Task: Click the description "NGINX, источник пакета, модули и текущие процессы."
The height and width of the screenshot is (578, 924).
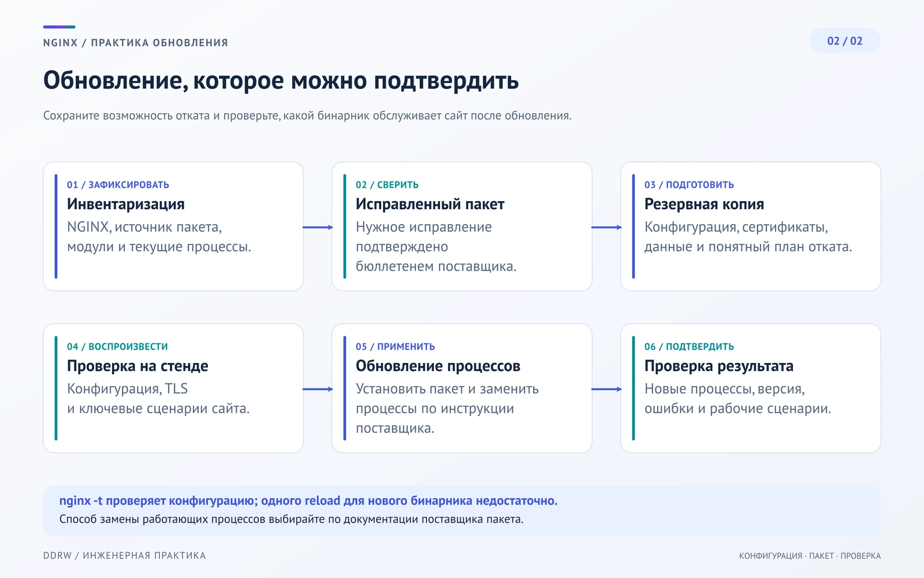Action: (159, 237)
